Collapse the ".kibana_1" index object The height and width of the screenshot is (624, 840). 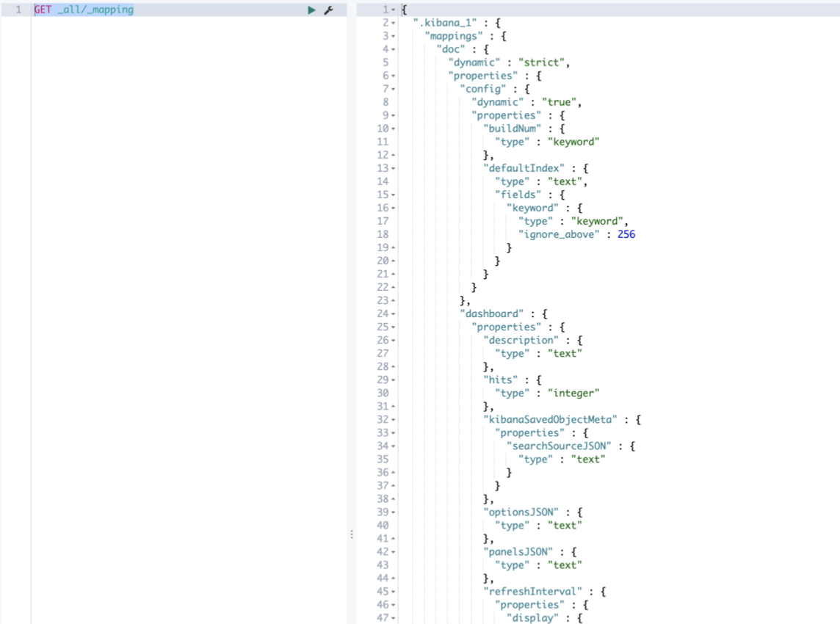click(392, 22)
